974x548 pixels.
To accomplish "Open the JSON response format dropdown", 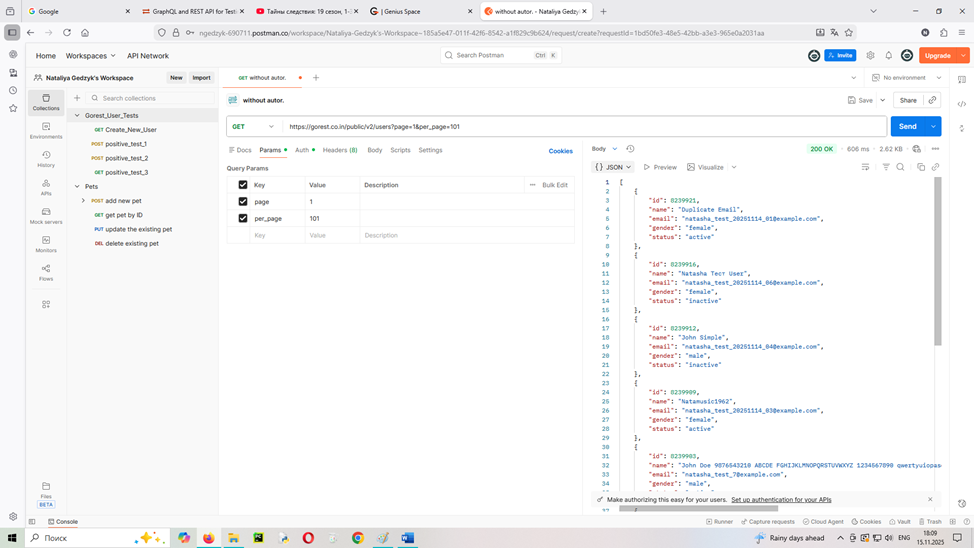I will (x=613, y=167).
